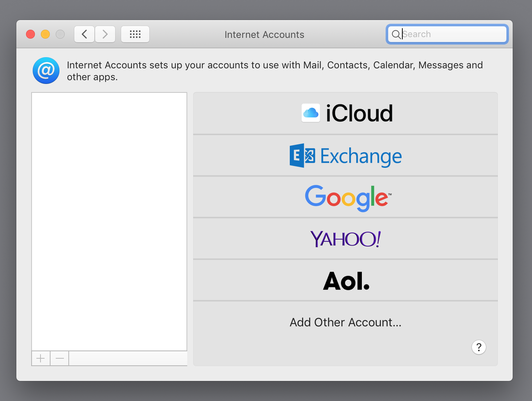Remove account with the minus button
The image size is (532, 401).
60,358
